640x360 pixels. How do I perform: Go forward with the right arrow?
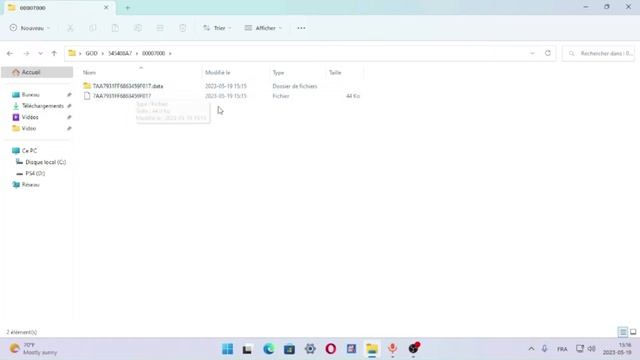pyautogui.click(x=27, y=53)
